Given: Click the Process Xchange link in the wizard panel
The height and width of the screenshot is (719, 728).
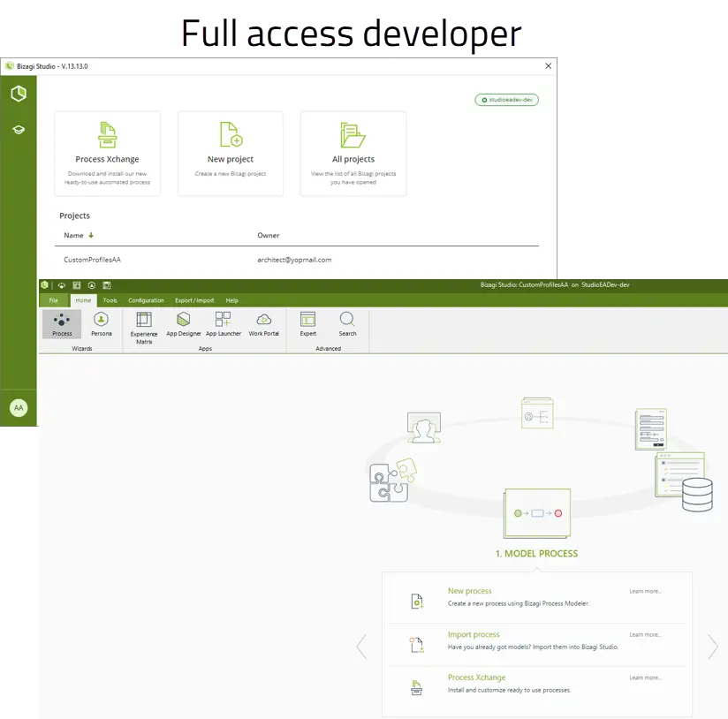Looking at the screenshot, I should click(476, 677).
